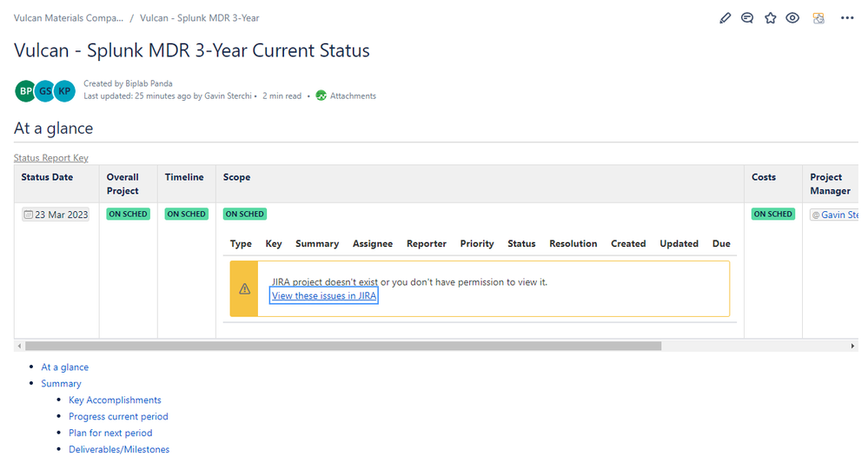Sort JIRA table by Summary column
The height and width of the screenshot is (456, 868).
point(317,243)
